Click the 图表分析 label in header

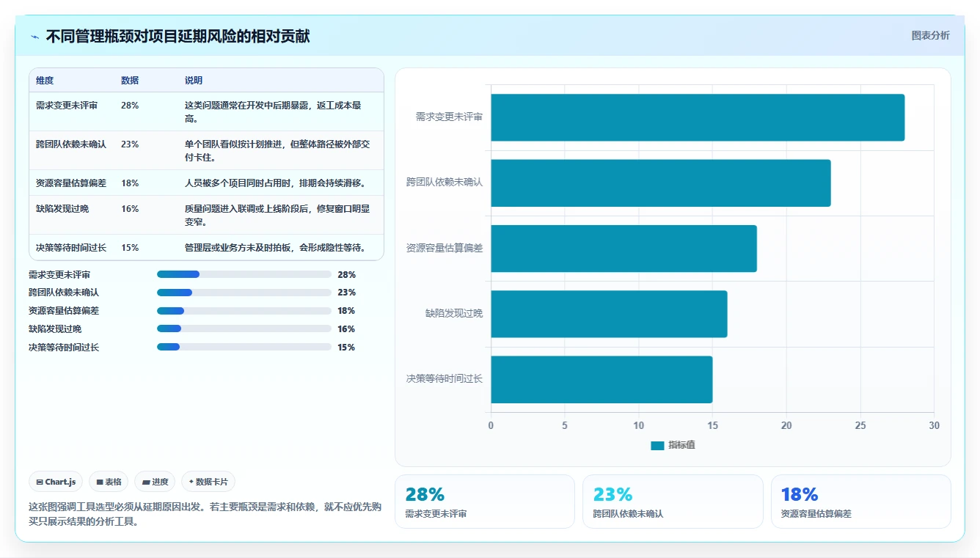(x=930, y=35)
